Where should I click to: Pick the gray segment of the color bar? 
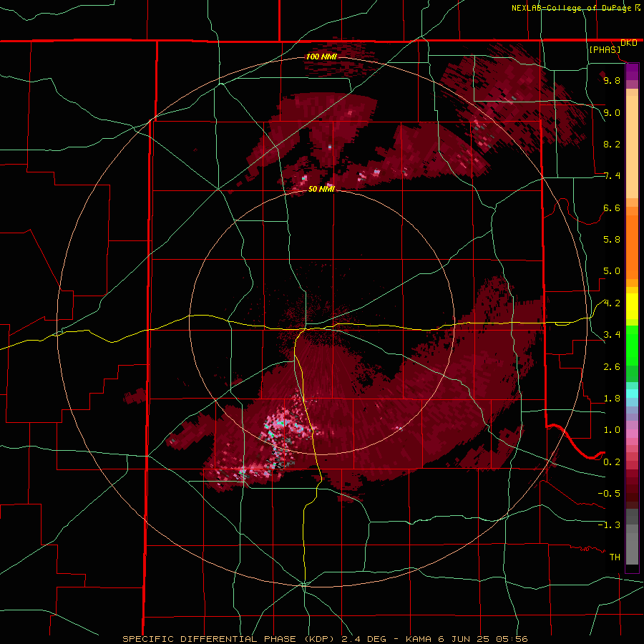632,537
